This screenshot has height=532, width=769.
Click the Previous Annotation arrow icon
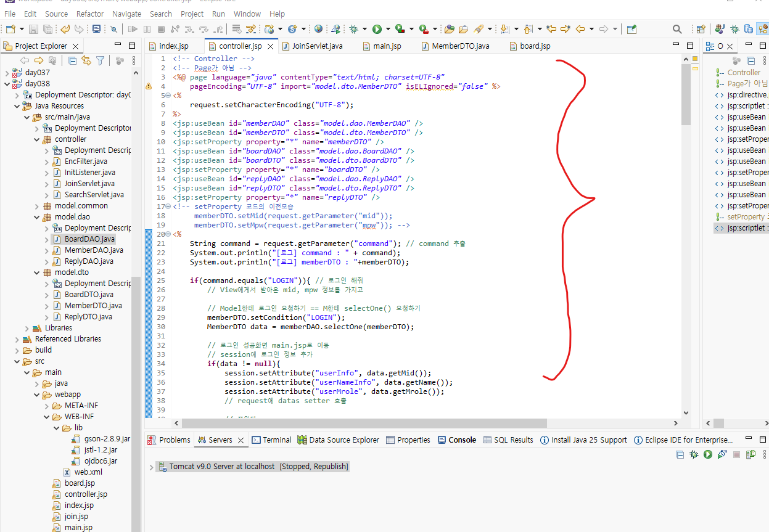point(528,29)
